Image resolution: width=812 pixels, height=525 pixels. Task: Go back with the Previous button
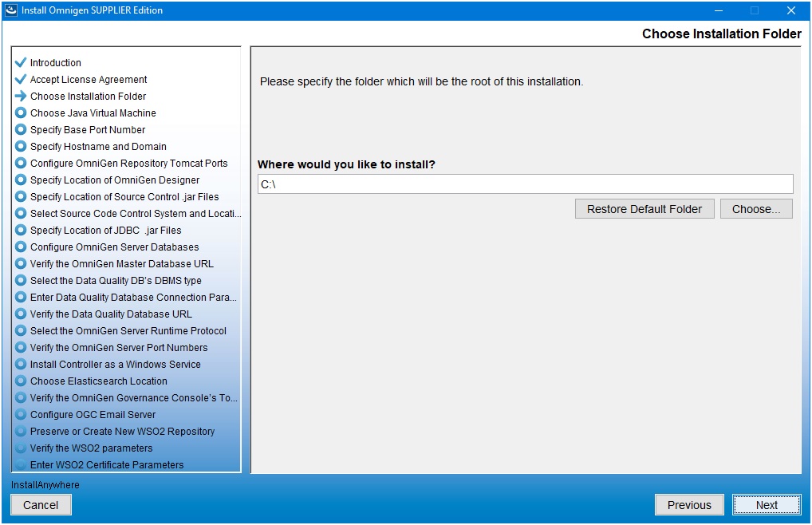pos(689,505)
